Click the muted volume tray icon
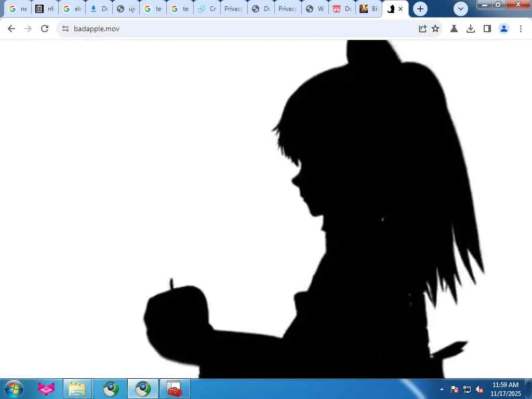 pos(480,389)
